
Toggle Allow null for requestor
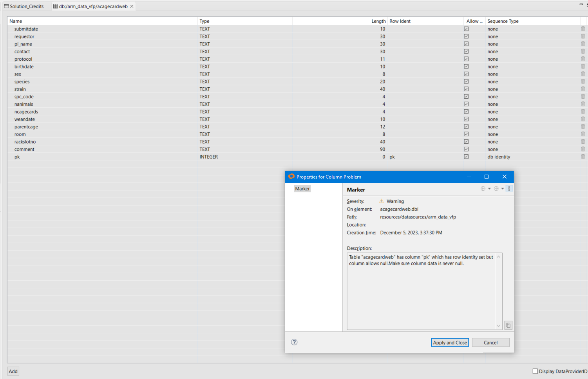click(x=466, y=36)
